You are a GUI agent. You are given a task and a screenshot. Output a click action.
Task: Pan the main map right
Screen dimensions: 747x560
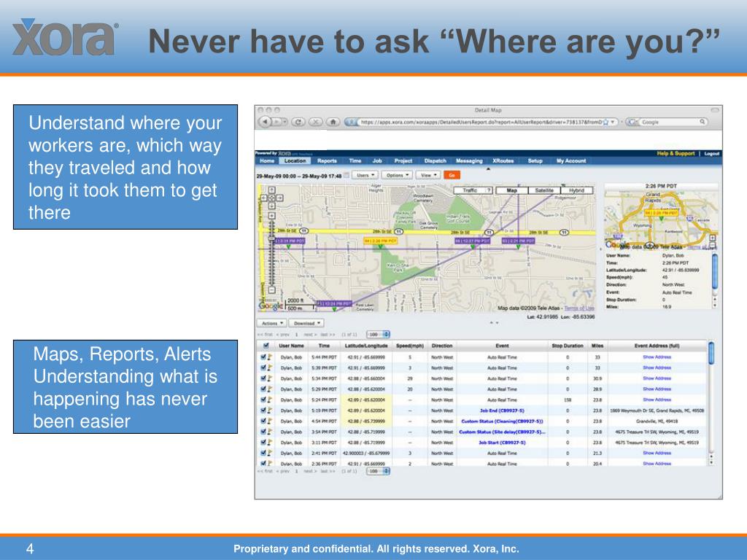[x=279, y=198]
